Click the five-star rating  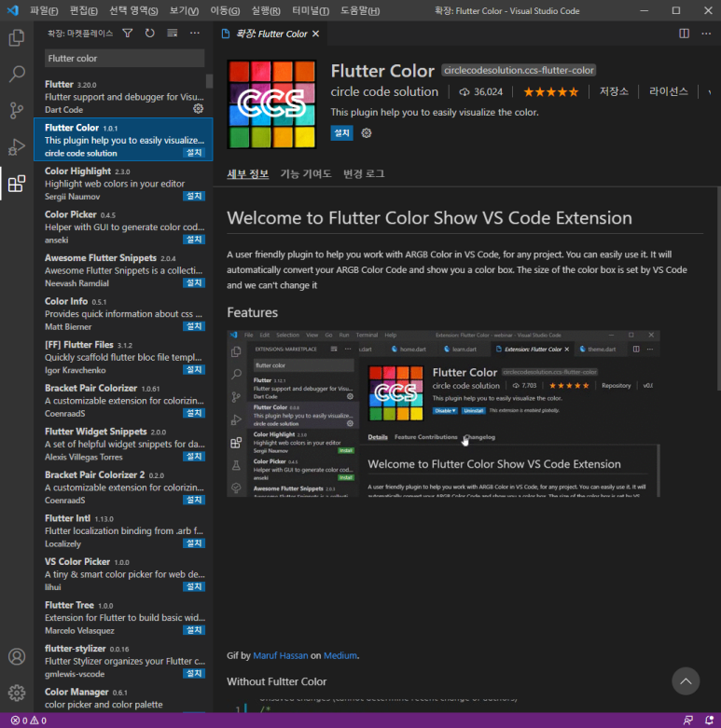(551, 92)
